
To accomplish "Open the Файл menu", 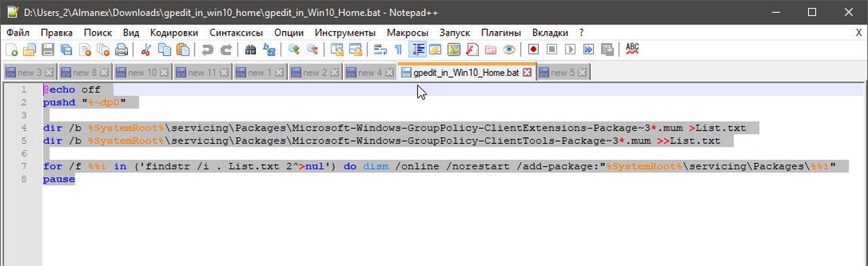I will (x=18, y=33).
